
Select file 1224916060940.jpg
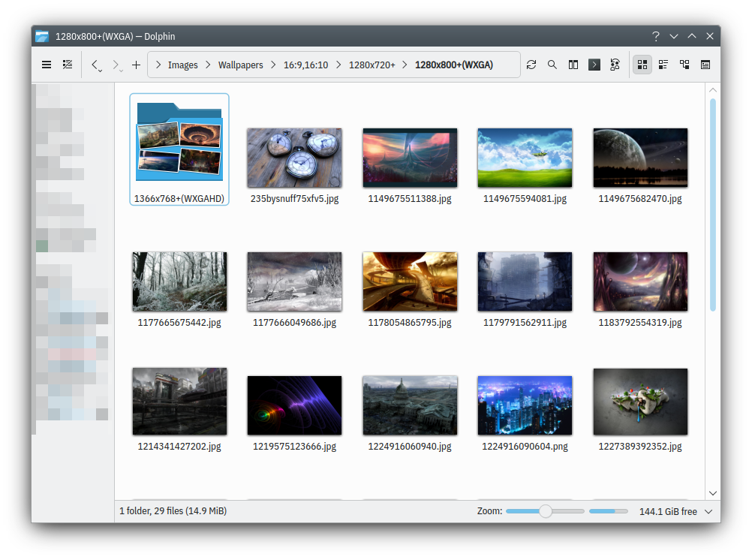tap(410, 414)
